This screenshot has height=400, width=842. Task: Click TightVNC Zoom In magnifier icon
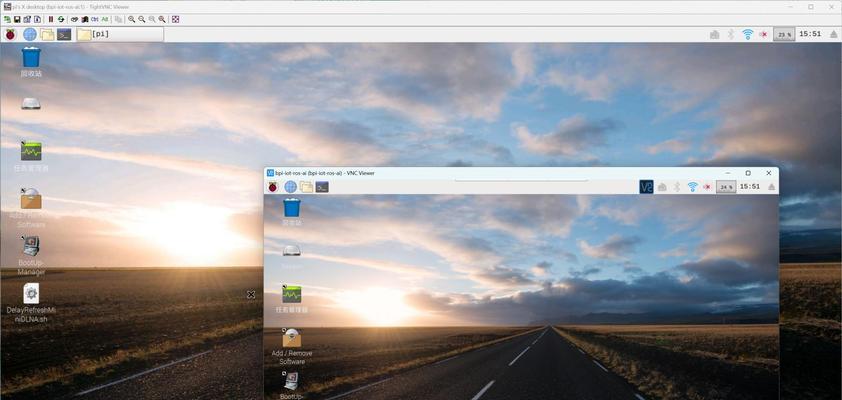pyautogui.click(x=132, y=19)
